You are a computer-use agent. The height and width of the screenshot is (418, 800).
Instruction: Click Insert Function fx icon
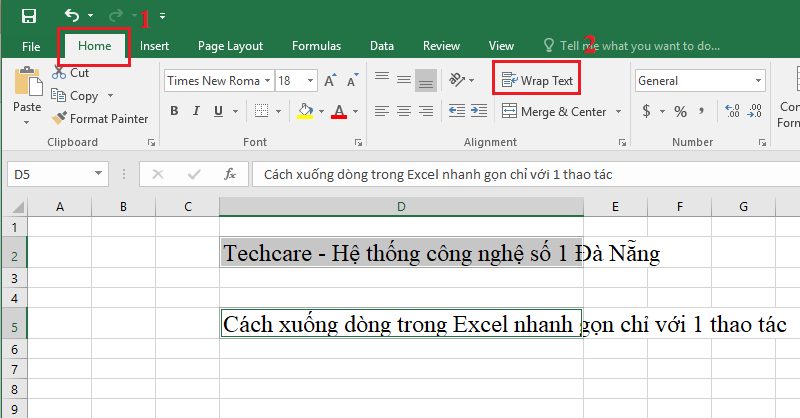230,175
